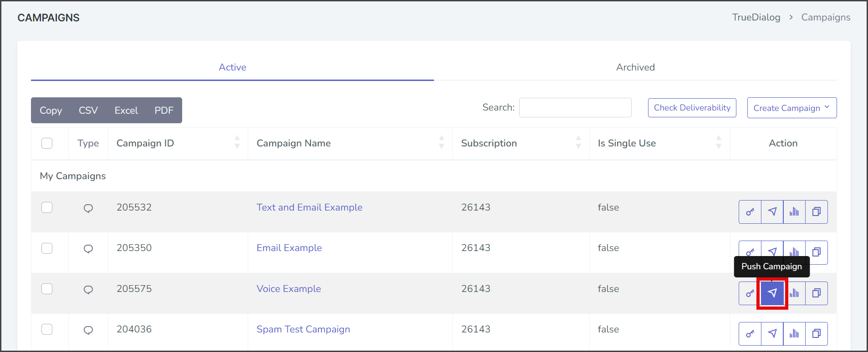Open bar chart reports for Spam Test Campaign
The image size is (868, 352).
click(x=794, y=334)
